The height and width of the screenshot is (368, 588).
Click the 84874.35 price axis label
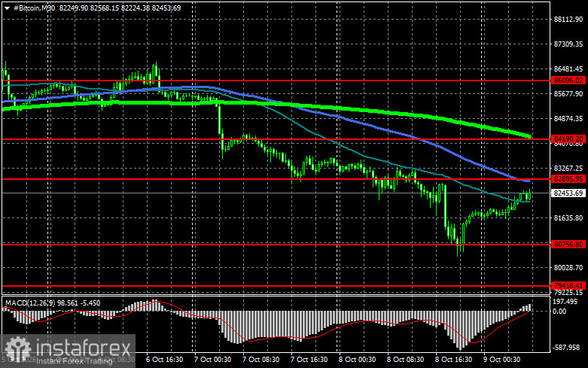(x=568, y=118)
